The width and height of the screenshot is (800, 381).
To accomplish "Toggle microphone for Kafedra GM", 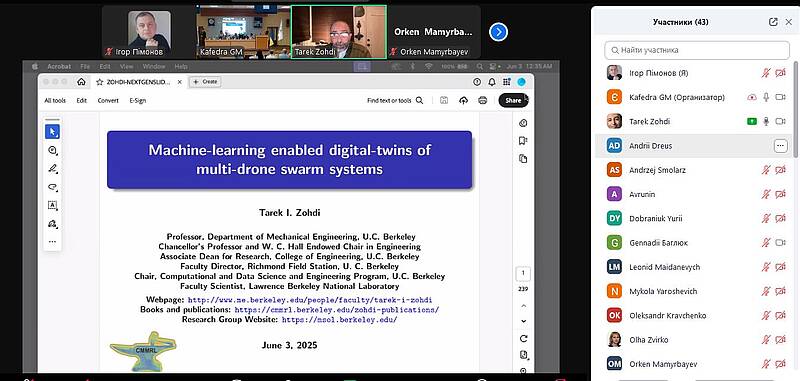I will coord(766,97).
